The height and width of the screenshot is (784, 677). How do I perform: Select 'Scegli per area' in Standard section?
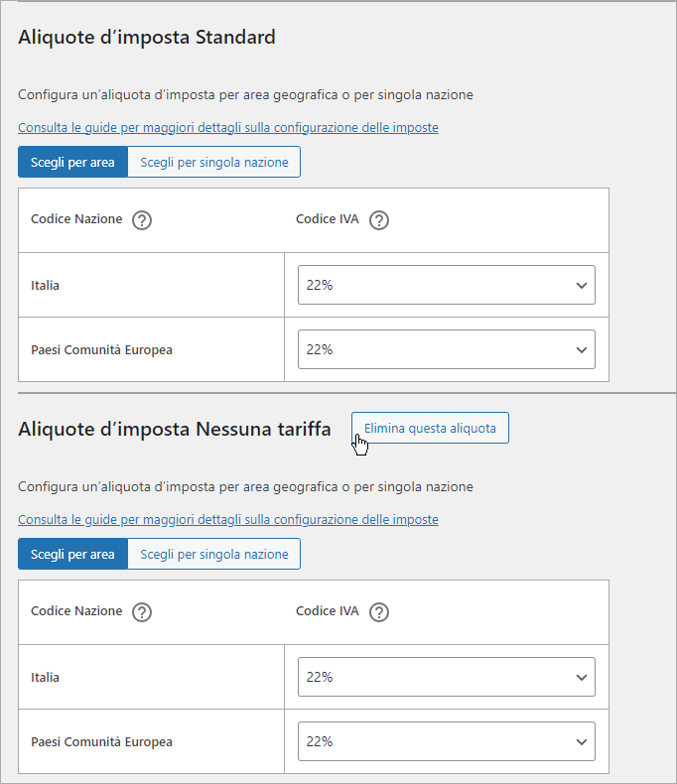(72, 163)
